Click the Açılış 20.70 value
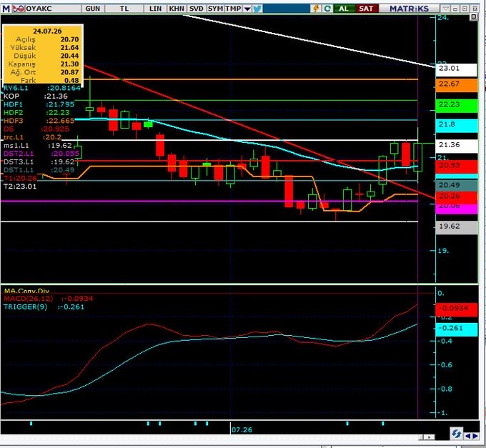 click(x=69, y=39)
